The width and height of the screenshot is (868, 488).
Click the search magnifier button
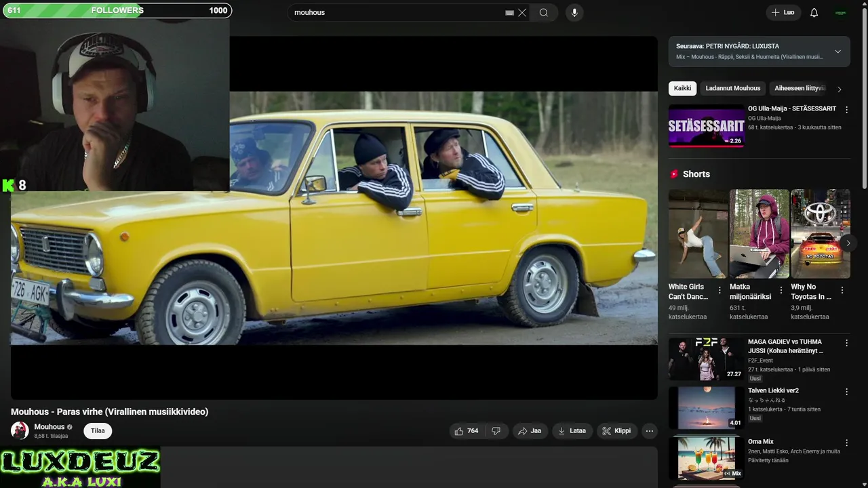544,12
